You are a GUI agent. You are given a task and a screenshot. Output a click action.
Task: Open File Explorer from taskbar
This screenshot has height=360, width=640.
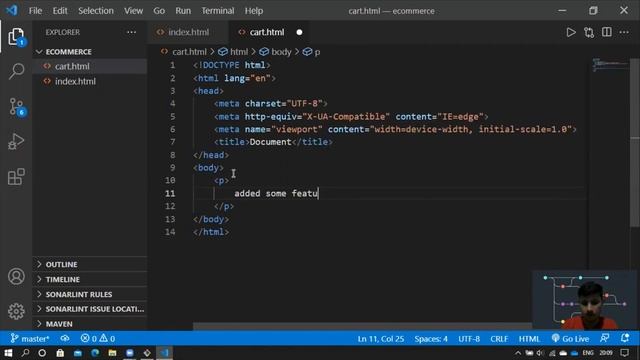coord(112,353)
